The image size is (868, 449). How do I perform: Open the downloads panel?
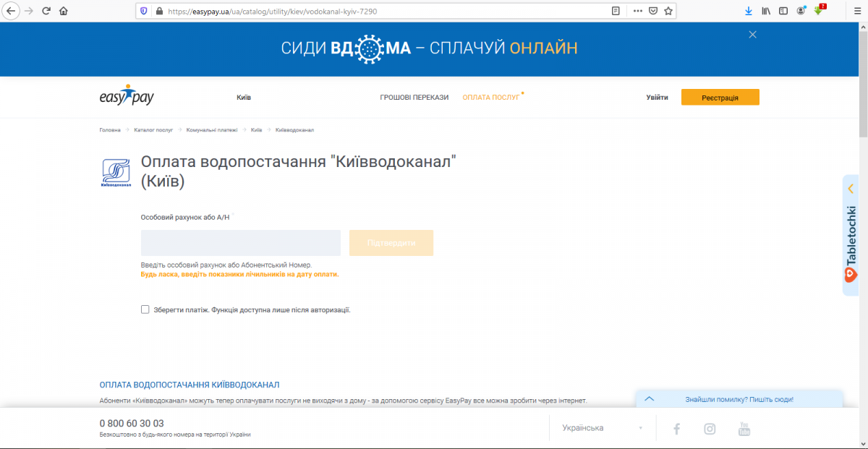[x=749, y=11]
